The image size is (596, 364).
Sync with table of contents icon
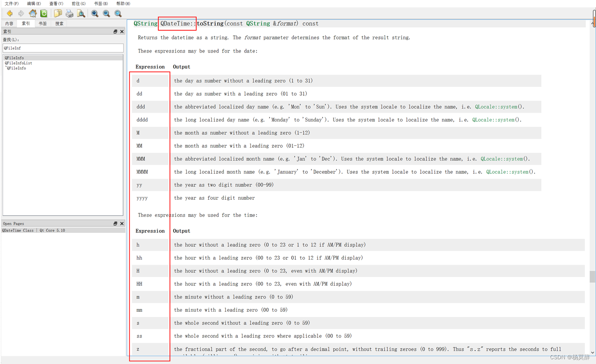(x=44, y=14)
